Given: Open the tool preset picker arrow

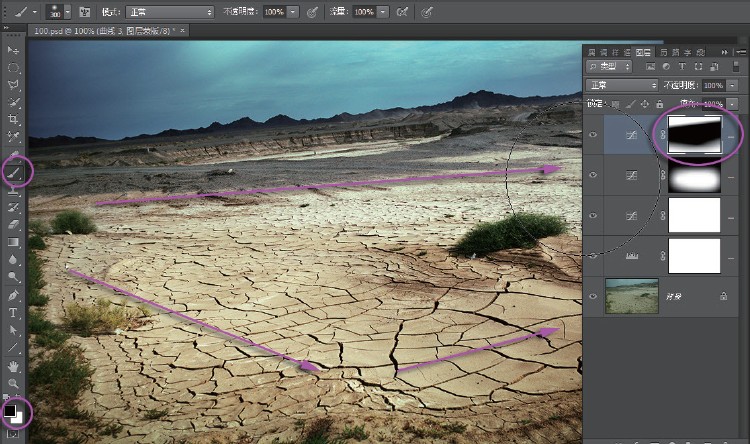Looking at the screenshot, I should 35,12.
